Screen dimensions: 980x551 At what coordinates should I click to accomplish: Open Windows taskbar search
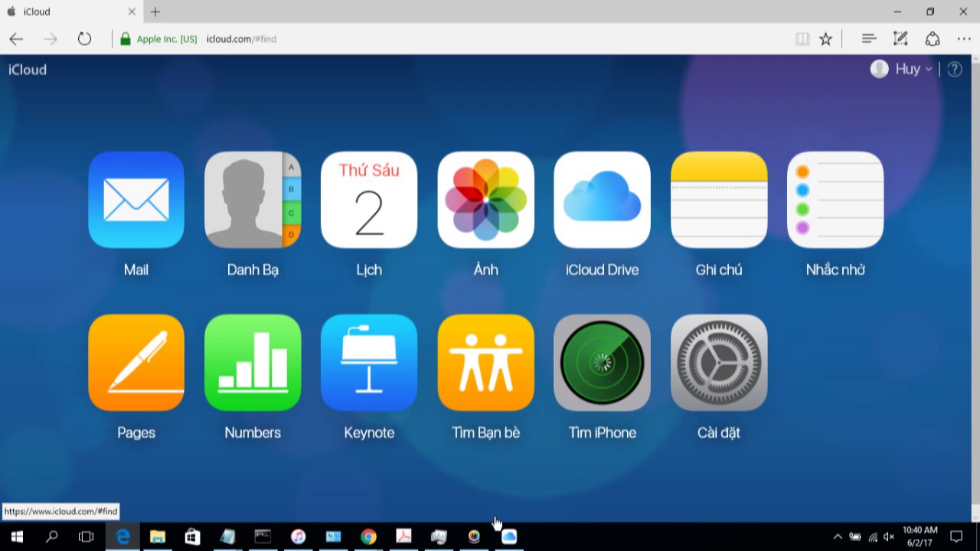52,536
